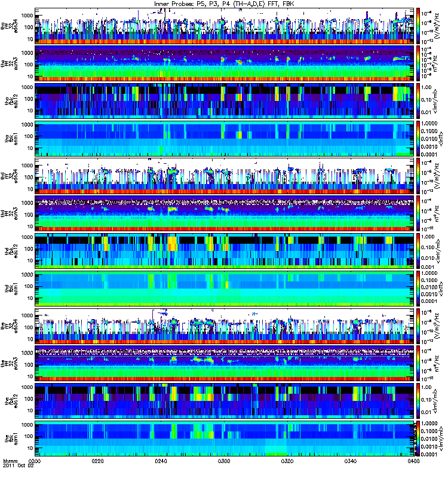The width and height of the screenshot is (448, 478).
Task: Click the color bar beside thd scm3 panel
Action: coord(418,214)
